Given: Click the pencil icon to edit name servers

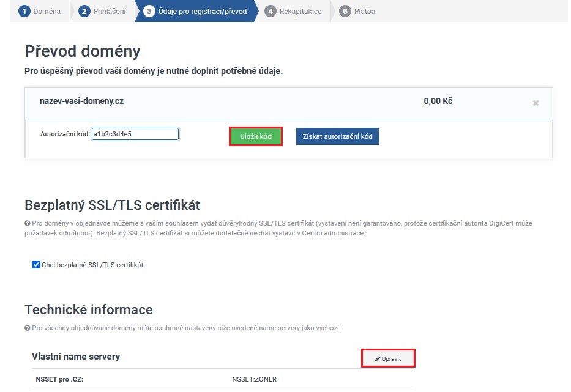Looking at the screenshot, I should (x=378, y=359).
